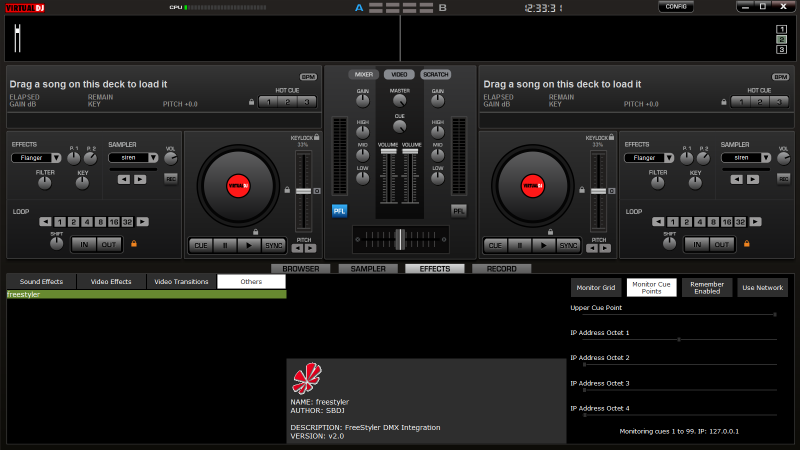Image resolution: width=800 pixels, height=450 pixels.
Task: Set 4-beat loop on left deck
Action: pos(87,222)
